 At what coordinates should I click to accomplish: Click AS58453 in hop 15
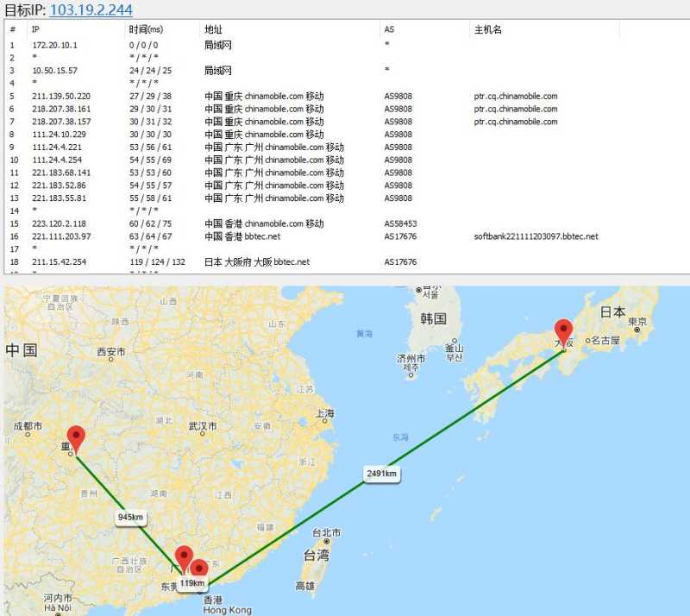pyautogui.click(x=400, y=223)
